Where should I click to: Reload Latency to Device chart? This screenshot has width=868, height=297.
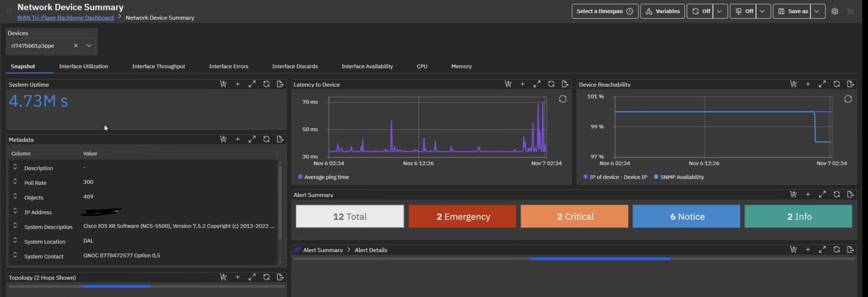[562, 99]
